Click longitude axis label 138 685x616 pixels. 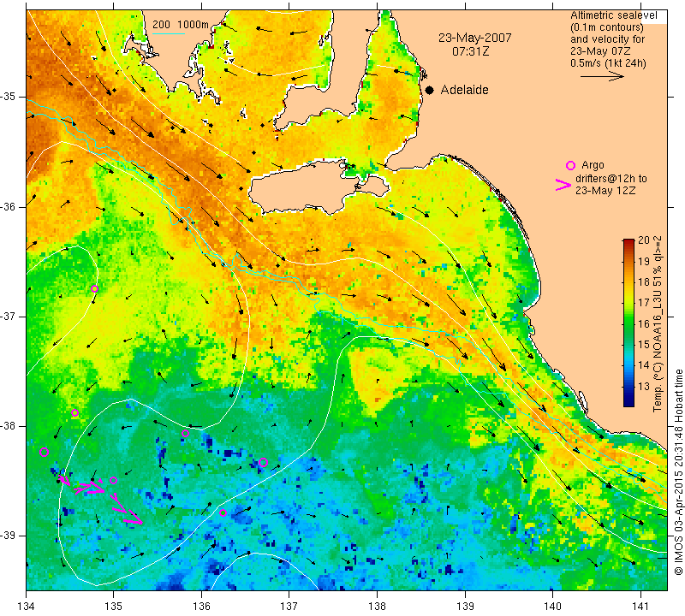point(377,606)
